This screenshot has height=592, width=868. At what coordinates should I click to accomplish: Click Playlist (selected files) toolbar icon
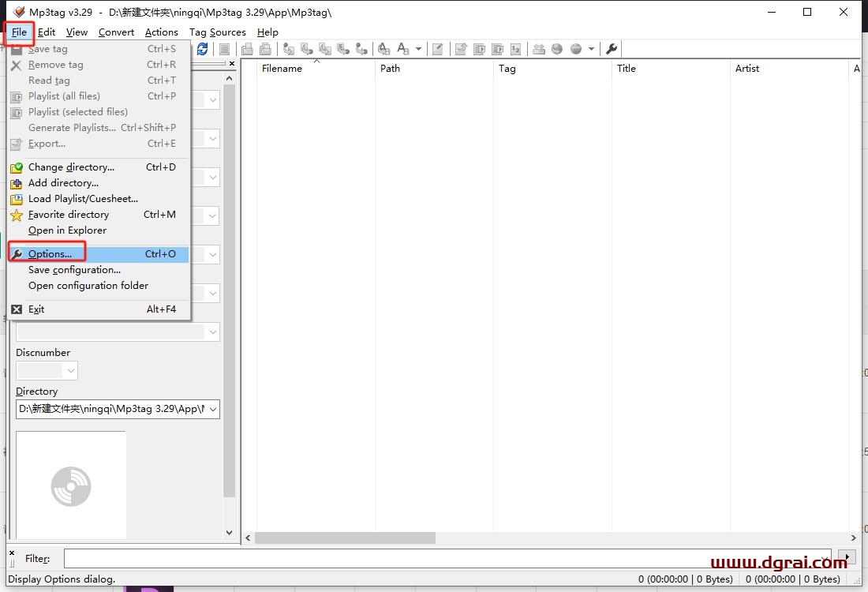[498, 49]
